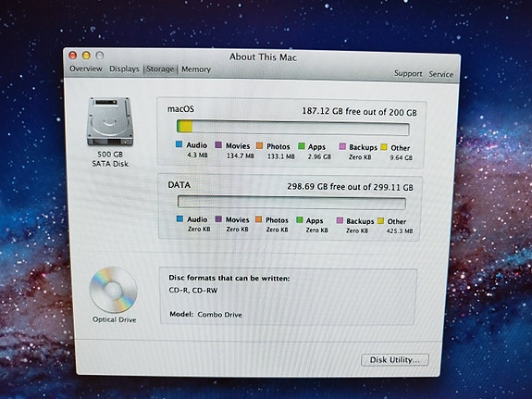
Task: Click the "DATA" volume name
Action: click(x=179, y=185)
